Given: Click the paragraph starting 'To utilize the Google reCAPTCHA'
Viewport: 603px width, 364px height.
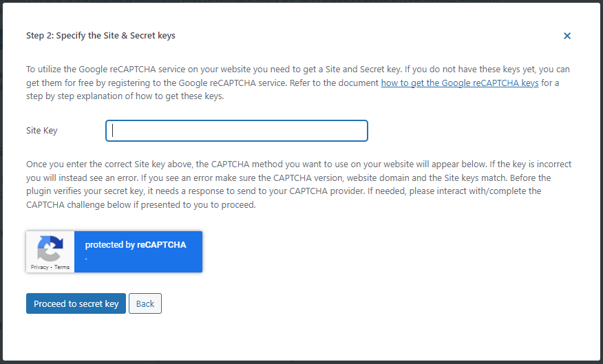Looking at the screenshot, I should point(298,83).
